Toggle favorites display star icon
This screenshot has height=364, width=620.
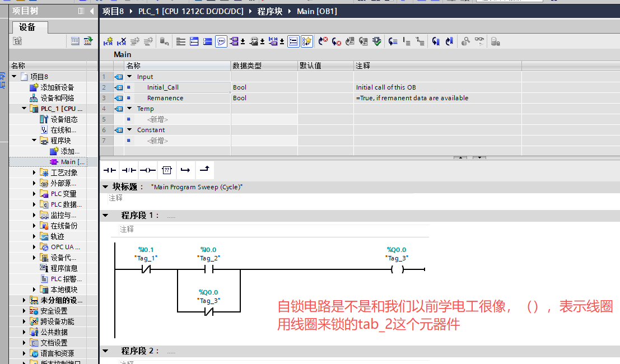tap(307, 41)
